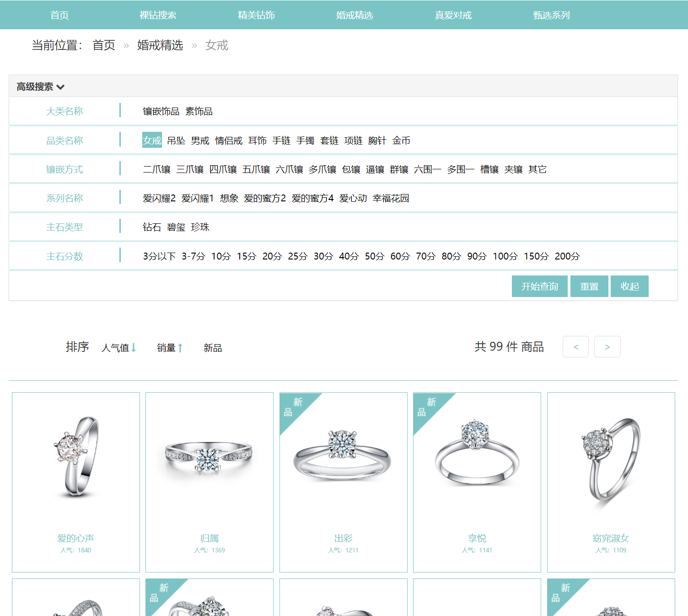Click the 出彩 product name
The width and height of the screenshot is (688, 616).
point(343,538)
